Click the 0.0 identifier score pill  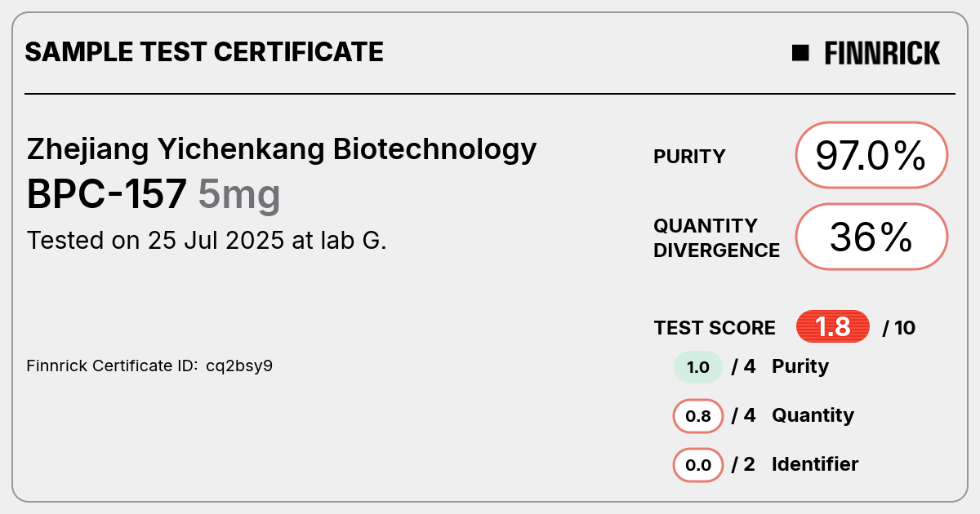pyautogui.click(x=698, y=465)
